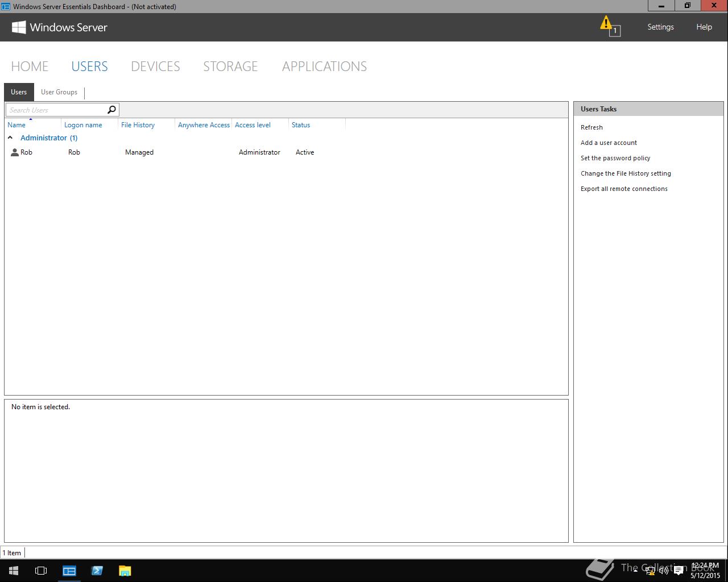Click the search magnifier icon
The width and height of the screenshot is (728, 582).
[x=111, y=110]
